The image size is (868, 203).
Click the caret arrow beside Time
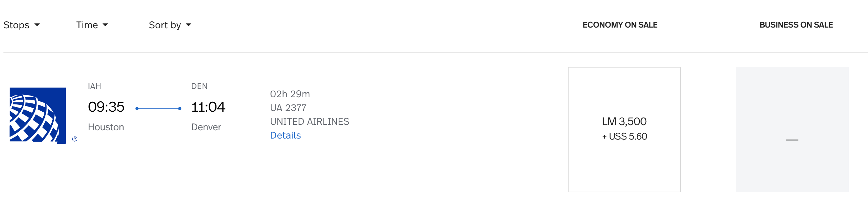tap(105, 25)
